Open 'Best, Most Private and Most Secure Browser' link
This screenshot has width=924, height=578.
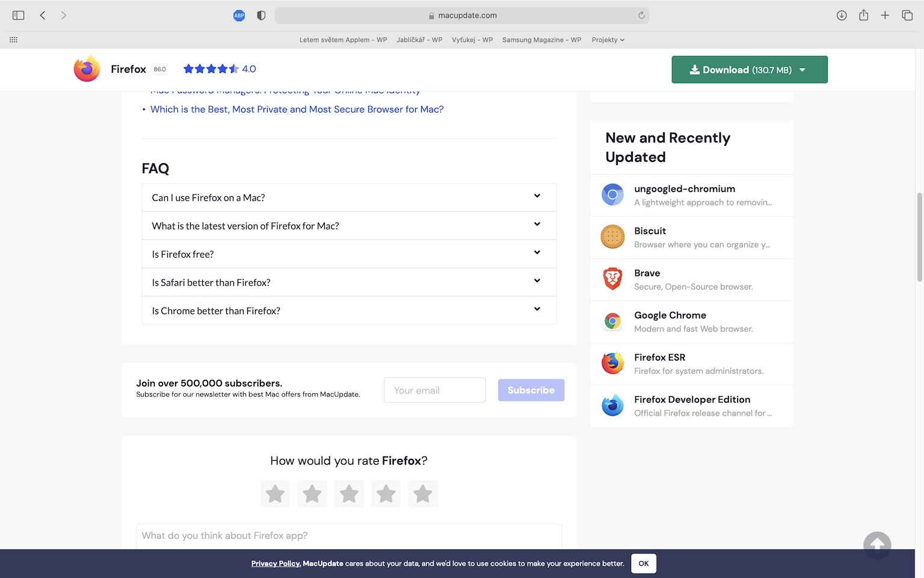[x=297, y=109]
